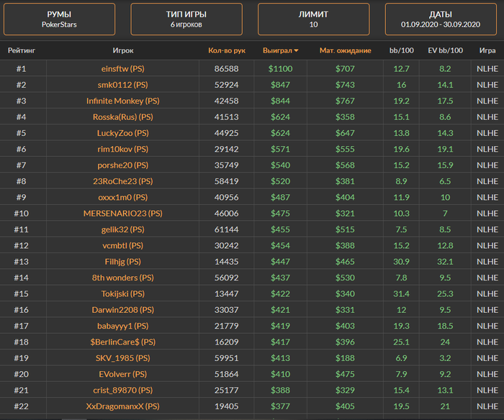Viewport: 504px width, 420px height.
Task: Click expected value $188
Action: tap(345, 357)
